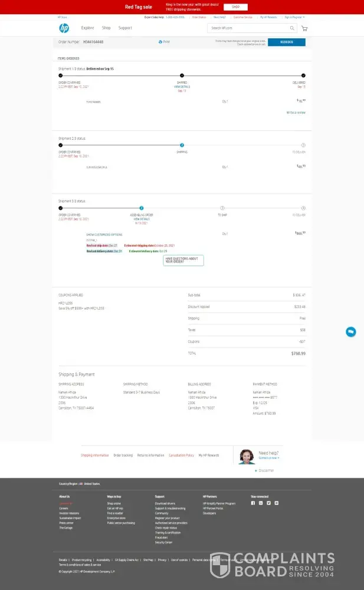364x590 pixels.
Task: Open the Explore menu
Action: (x=87, y=28)
